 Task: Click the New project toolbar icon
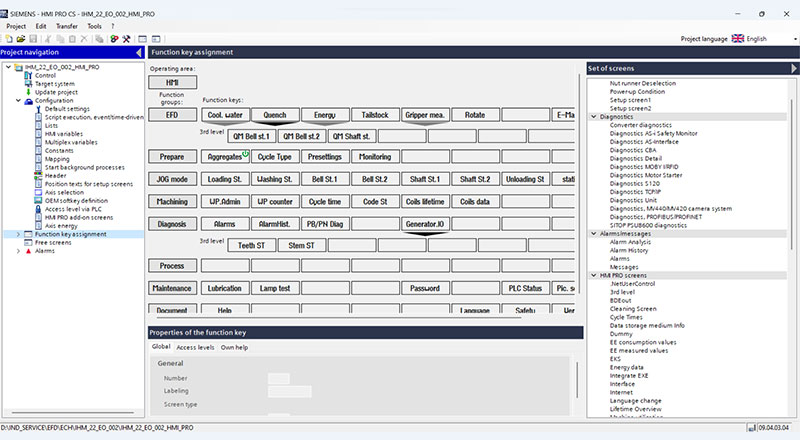click(x=9, y=39)
